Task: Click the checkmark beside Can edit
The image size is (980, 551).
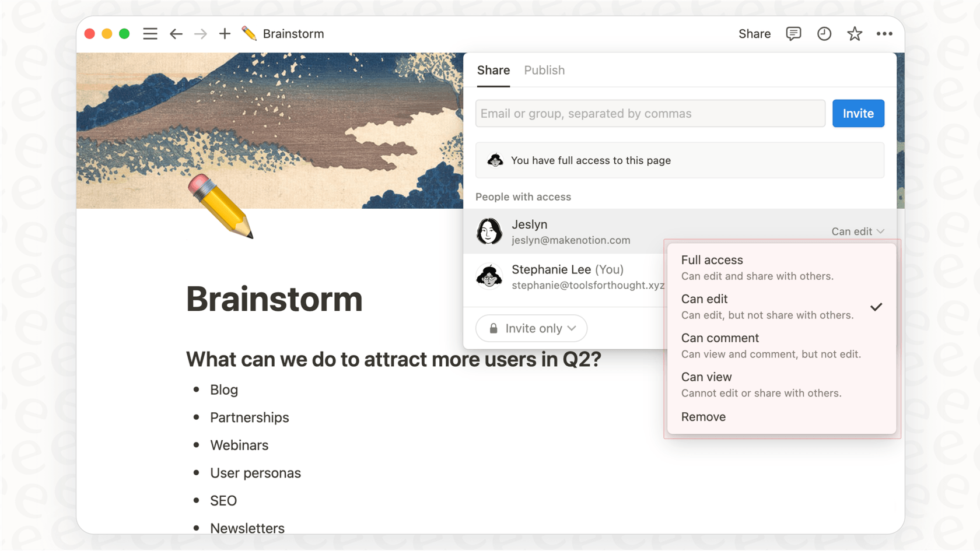Action: point(876,307)
